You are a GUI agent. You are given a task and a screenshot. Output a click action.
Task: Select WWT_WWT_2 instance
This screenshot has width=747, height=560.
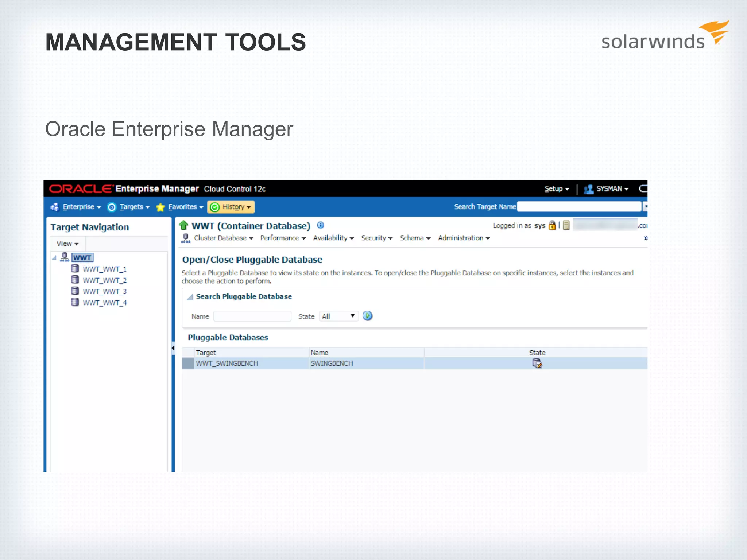pyautogui.click(x=105, y=280)
